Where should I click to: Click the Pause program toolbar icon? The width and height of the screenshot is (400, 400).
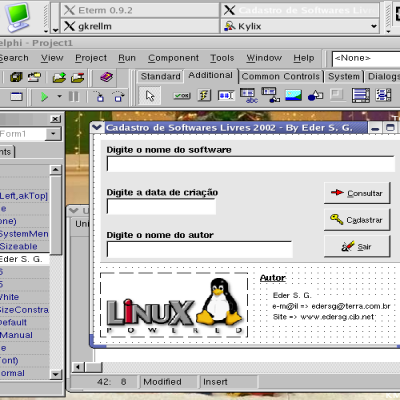(x=74, y=97)
